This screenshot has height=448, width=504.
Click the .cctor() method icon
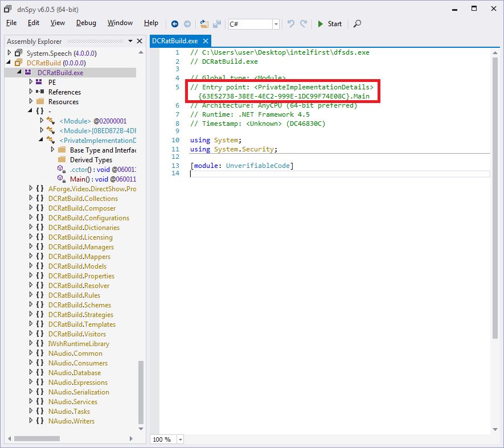point(62,170)
